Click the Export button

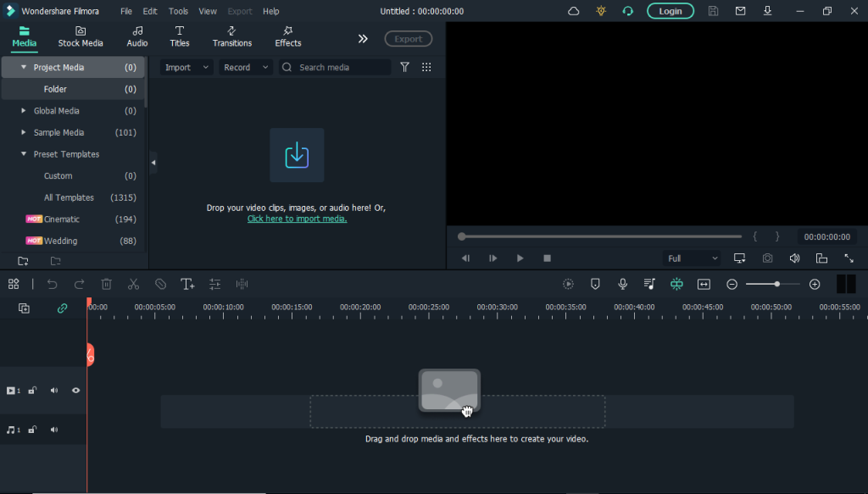pyautogui.click(x=408, y=38)
